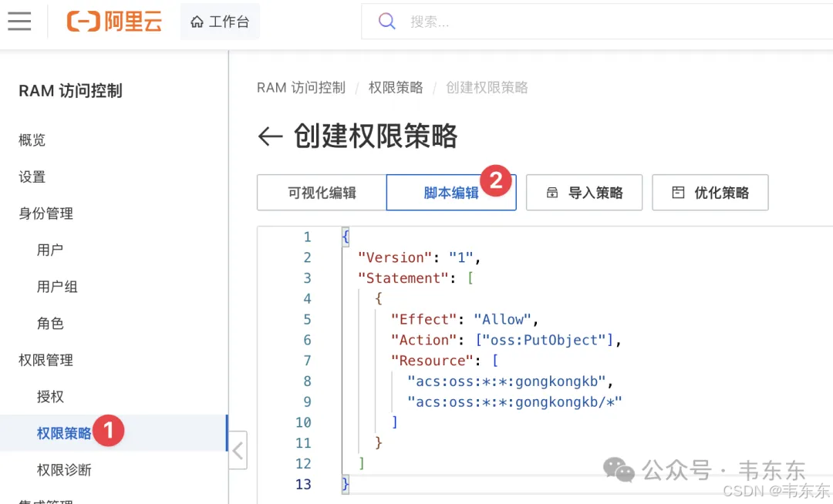833x504 pixels.
Task: Collapse the 权限管理 sidebar section
Action: [46, 360]
